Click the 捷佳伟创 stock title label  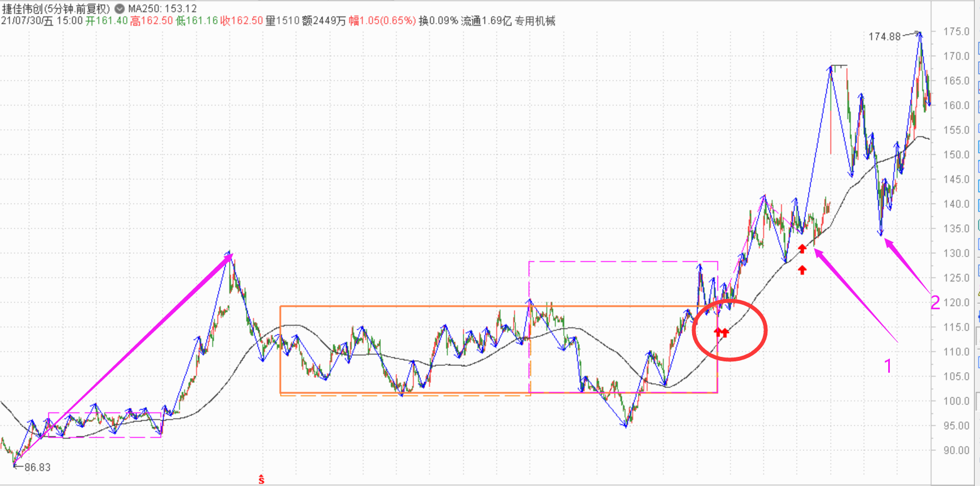tap(56, 8)
